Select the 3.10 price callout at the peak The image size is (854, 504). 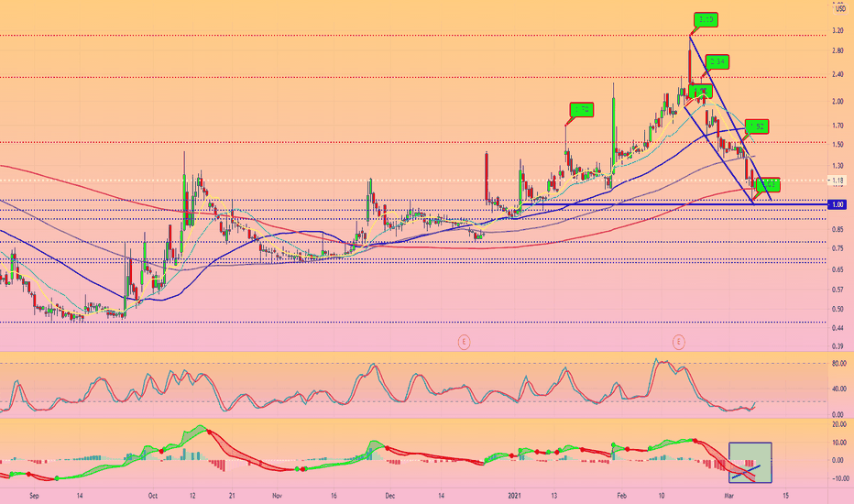tap(706, 20)
